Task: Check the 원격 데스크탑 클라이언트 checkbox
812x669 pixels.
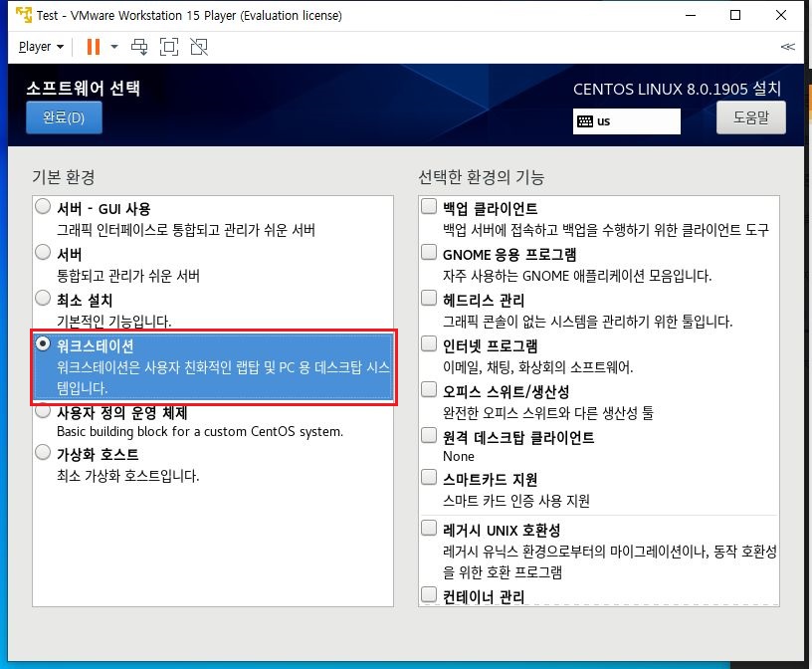Action: click(x=429, y=435)
